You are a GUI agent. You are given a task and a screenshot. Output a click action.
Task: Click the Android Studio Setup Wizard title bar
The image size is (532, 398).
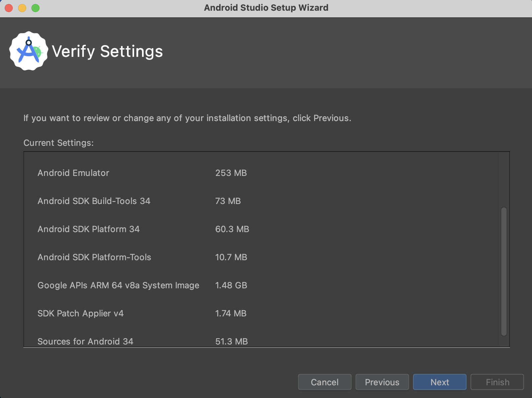click(x=266, y=8)
